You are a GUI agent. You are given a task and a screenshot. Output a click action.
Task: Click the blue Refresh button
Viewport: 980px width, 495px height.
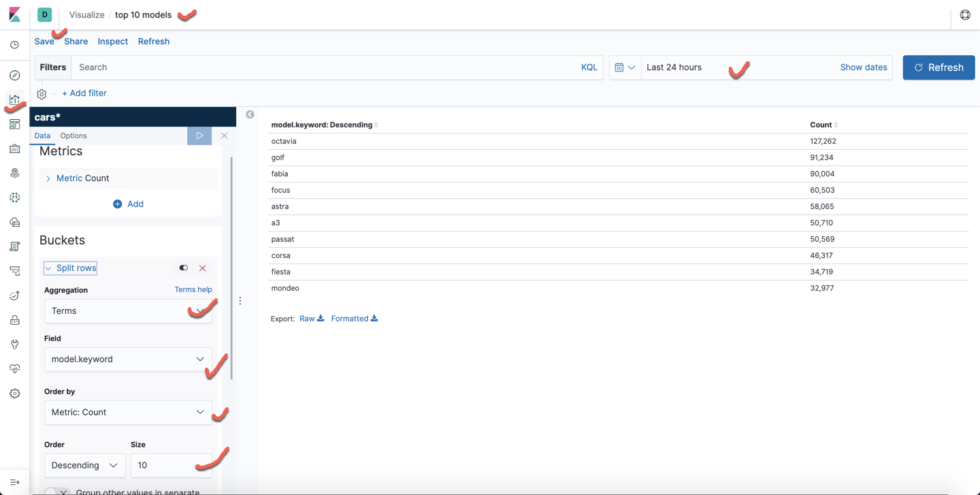[x=938, y=67]
